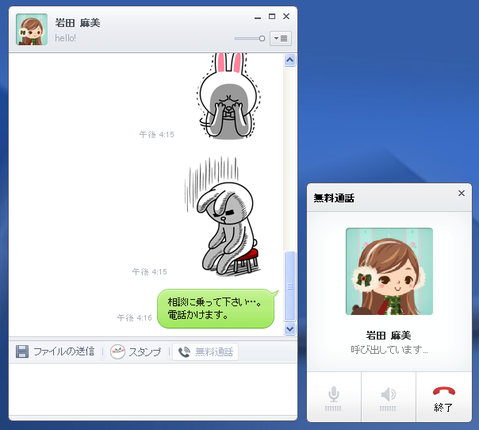Open the ファイルの送信 file send option
479x430 pixels.
[x=55, y=352]
